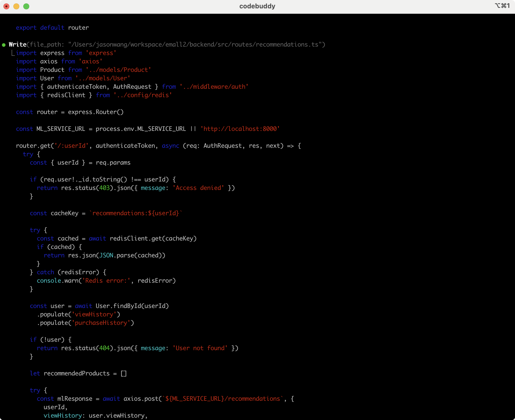Click User.findById(userId) call

pos(132,306)
